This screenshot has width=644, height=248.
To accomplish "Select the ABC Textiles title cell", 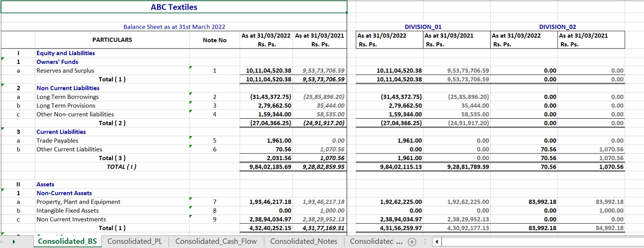I will [x=174, y=7].
